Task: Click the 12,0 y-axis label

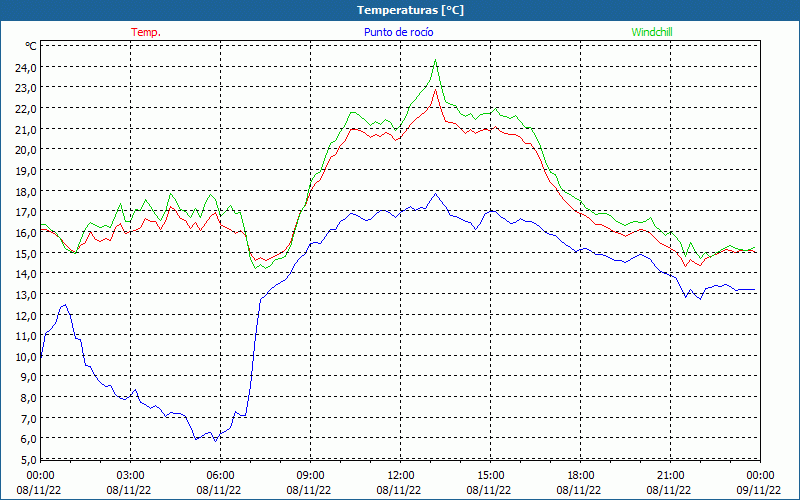Action: [x=26, y=315]
